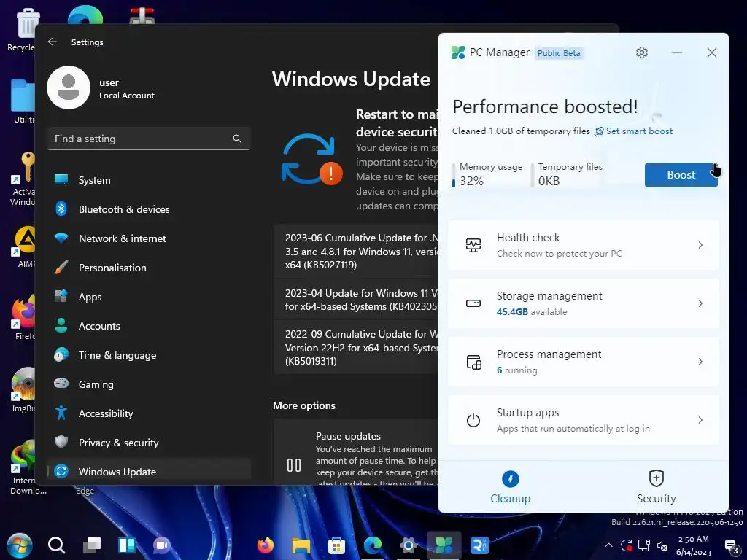This screenshot has width=747, height=560.
Task: Open Set smart boost link
Action: (x=634, y=131)
